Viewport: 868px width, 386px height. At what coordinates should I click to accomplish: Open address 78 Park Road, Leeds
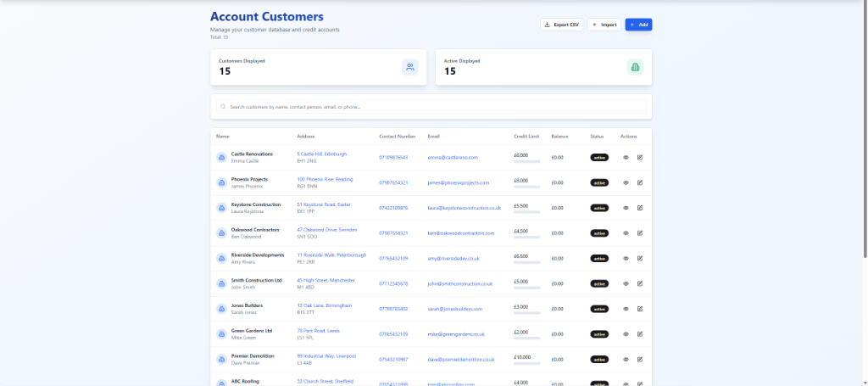(x=319, y=331)
